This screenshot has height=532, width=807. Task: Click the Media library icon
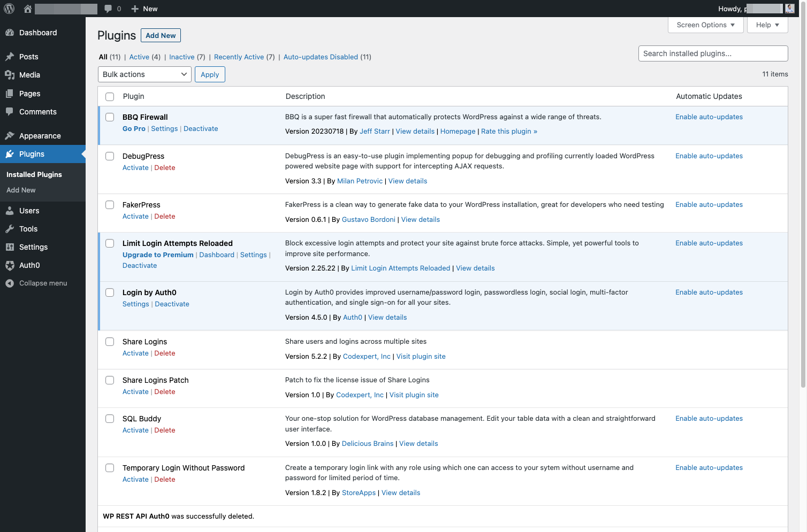coord(10,75)
